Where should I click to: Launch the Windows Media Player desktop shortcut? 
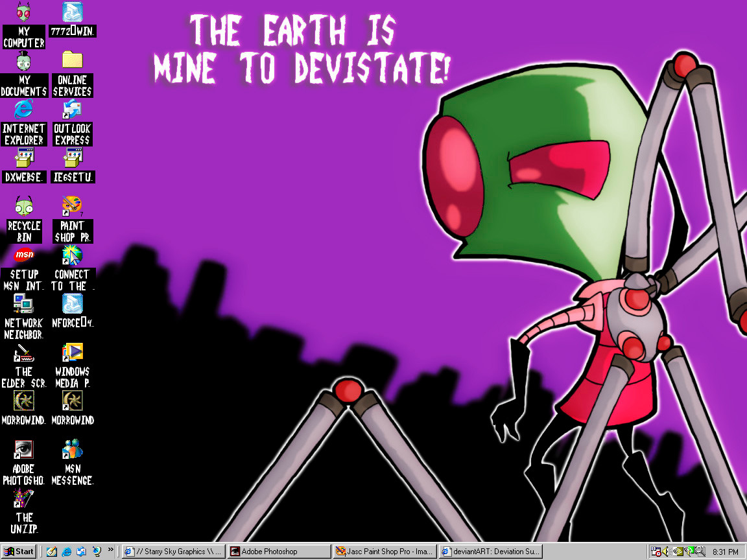[73, 366]
